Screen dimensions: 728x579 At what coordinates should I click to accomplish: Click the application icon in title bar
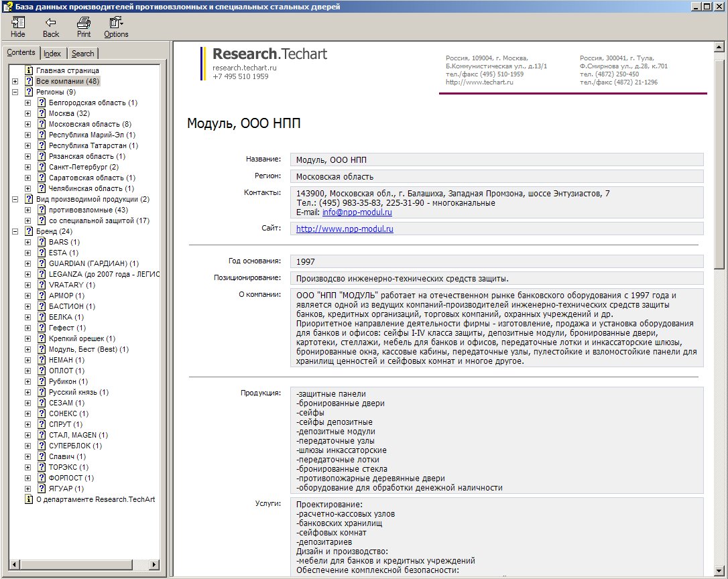pyautogui.click(x=8, y=7)
